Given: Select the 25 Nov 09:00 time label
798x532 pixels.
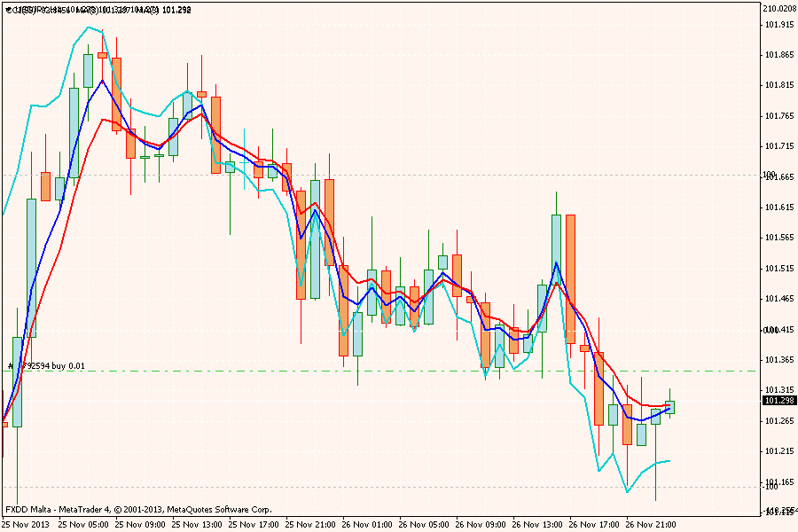Looking at the screenshot, I should 140,524.
